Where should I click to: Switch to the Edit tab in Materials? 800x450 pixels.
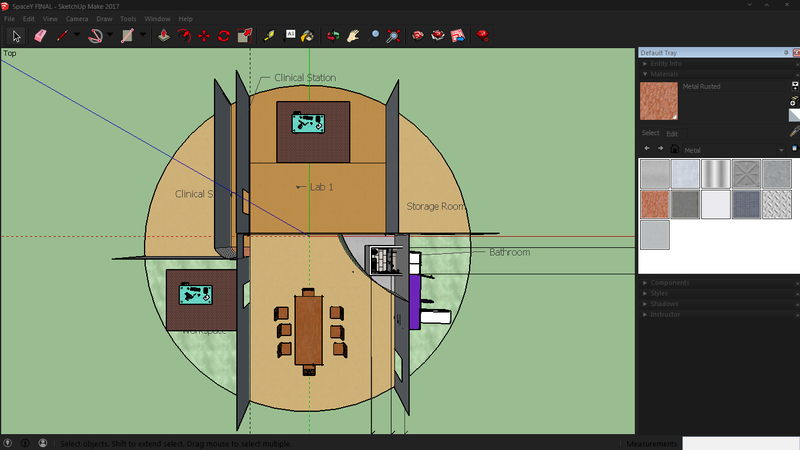tap(672, 133)
